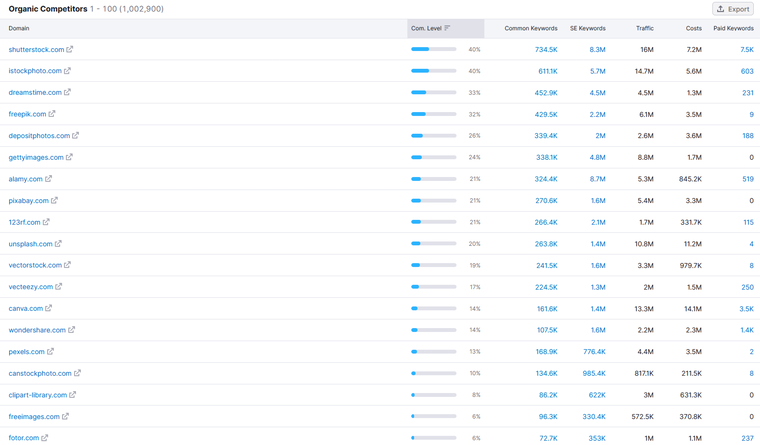Open pixabay.com external link icon

point(54,200)
